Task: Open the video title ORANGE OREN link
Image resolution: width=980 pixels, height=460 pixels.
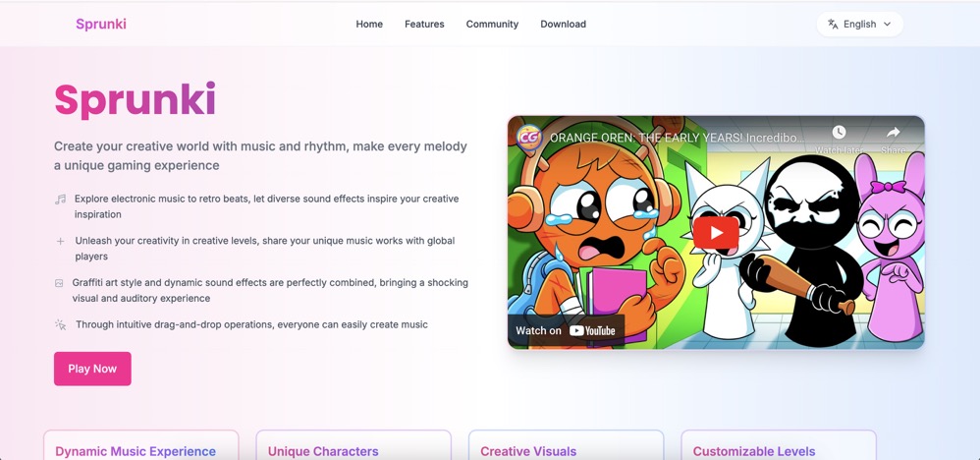Action: pos(673,138)
